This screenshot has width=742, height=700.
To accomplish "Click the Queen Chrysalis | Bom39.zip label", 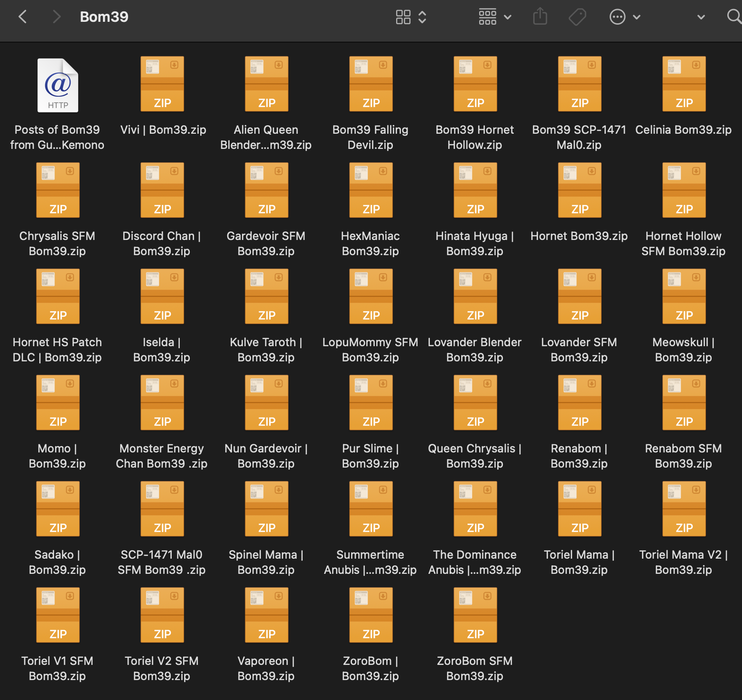I will point(475,456).
